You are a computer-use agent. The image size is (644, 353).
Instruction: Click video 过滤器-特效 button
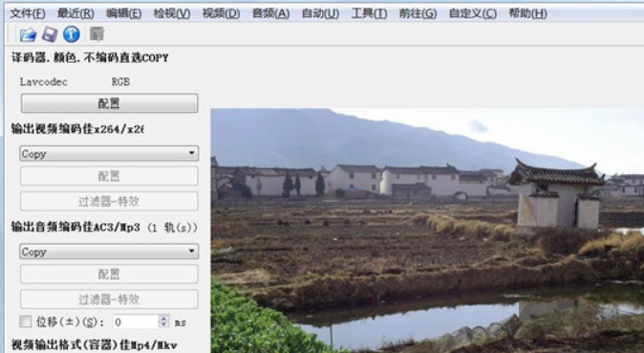(109, 201)
